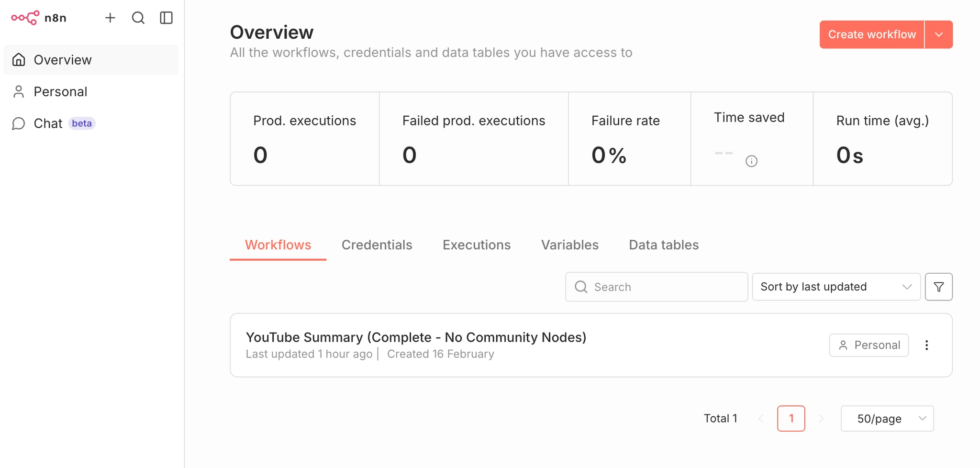Open the Personal sidebar section

[60, 92]
